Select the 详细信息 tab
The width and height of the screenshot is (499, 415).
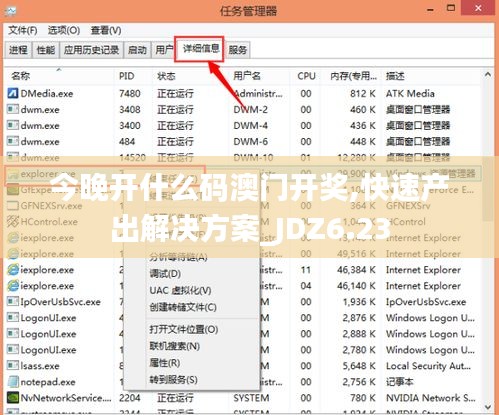click(x=200, y=49)
